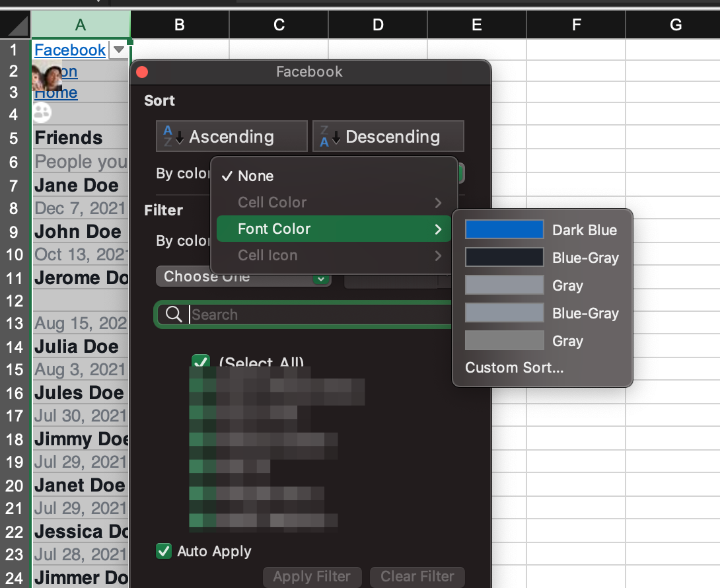Click the Jules Doe cell
Viewport: 720px width, 588px height.
coord(81,392)
